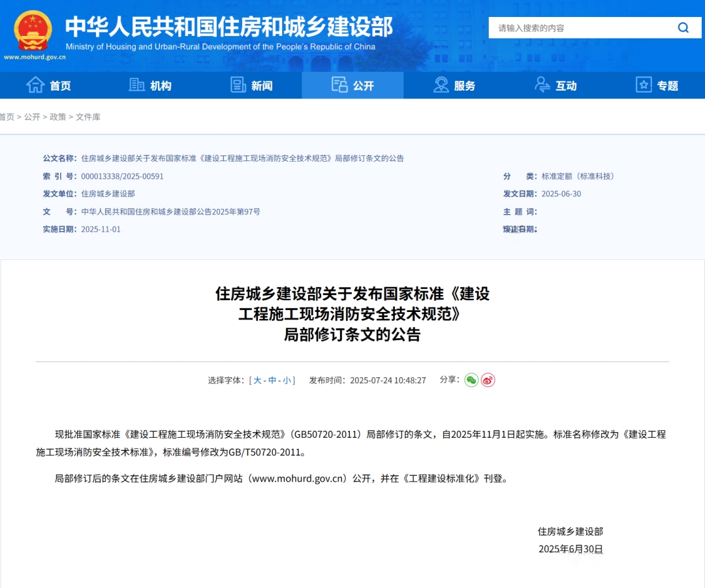Open 政策 breadcrumb link
The width and height of the screenshot is (705, 588).
[58, 117]
